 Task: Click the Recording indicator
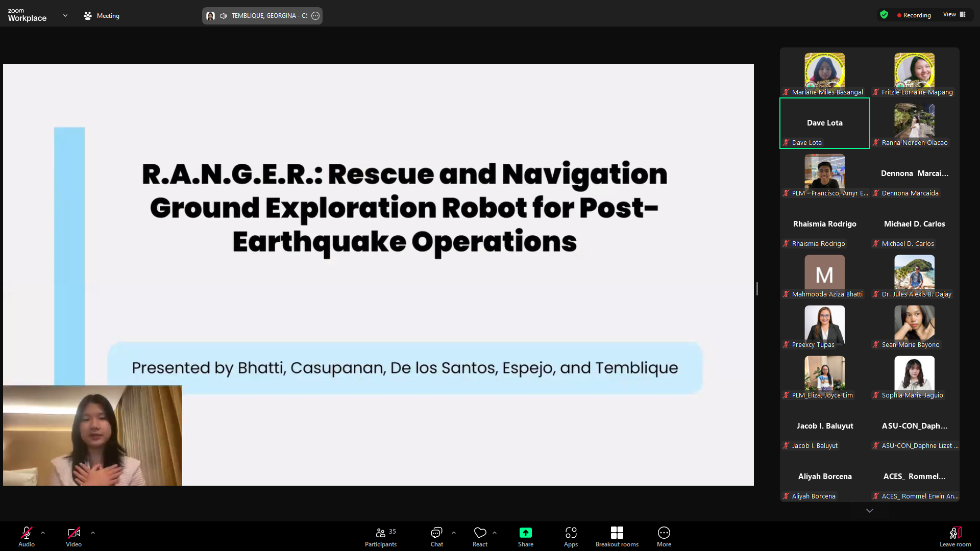pos(914,15)
